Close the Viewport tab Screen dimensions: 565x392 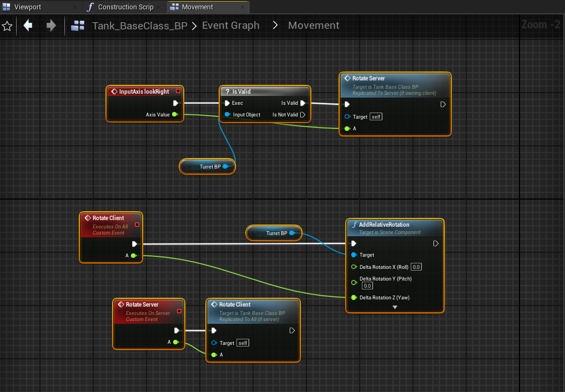pyautogui.click(x=75, y=7)
